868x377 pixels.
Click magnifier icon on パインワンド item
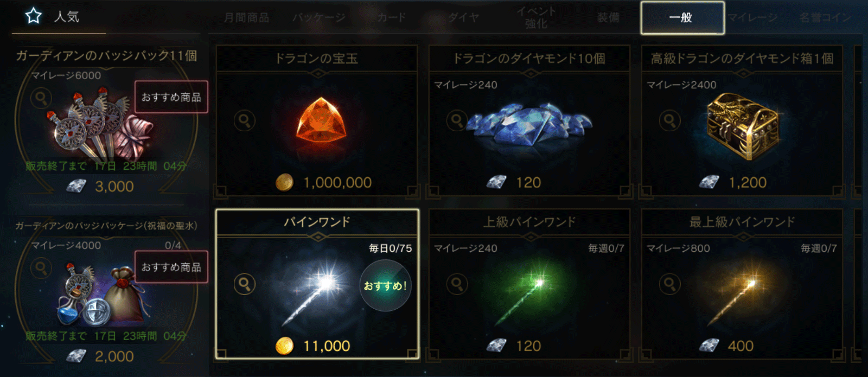pyautogui.click(x=245, y=284)
